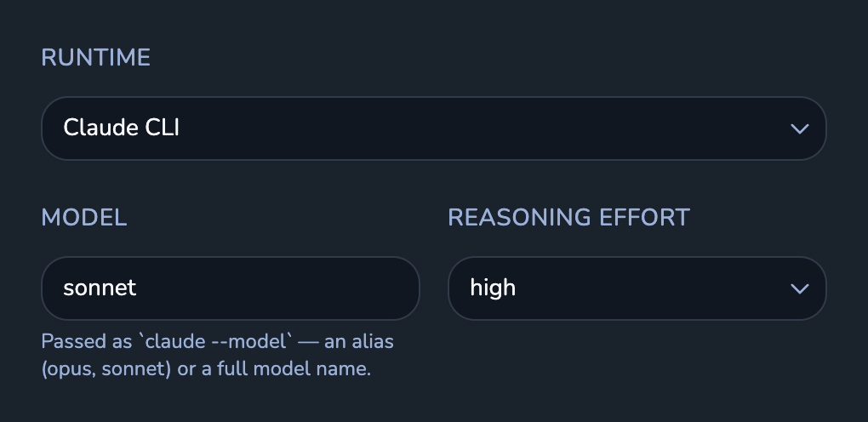Click the hint line listing opus, sonnet aliases
Image resolution: width=868 pixels, height=422 pixels.
(206, 369)
